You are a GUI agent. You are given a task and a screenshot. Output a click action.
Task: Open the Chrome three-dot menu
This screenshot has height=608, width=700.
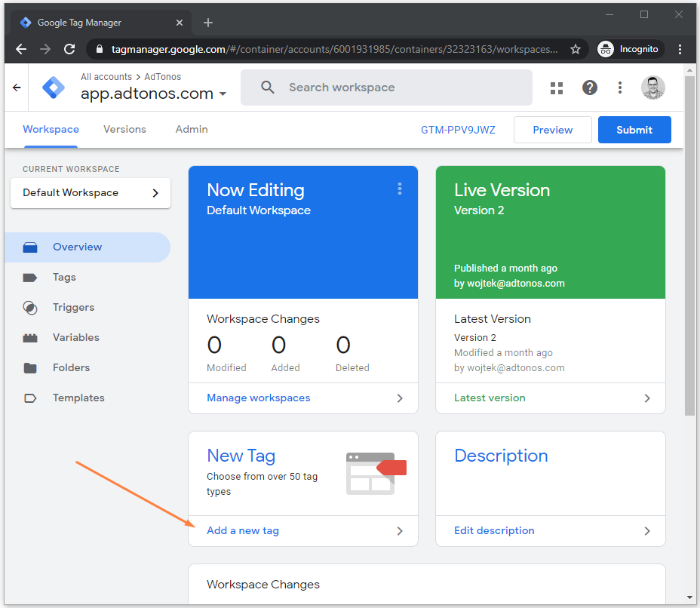680,49
